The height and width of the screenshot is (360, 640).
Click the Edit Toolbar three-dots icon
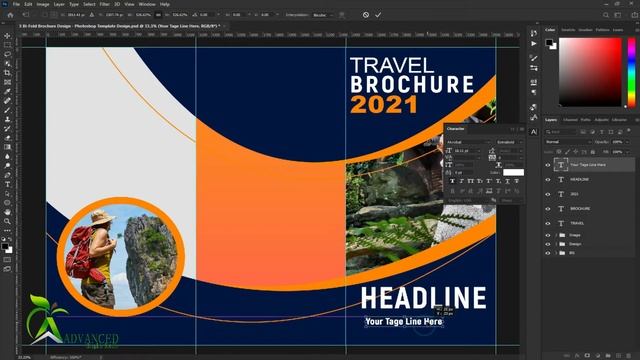coord(7,231)
